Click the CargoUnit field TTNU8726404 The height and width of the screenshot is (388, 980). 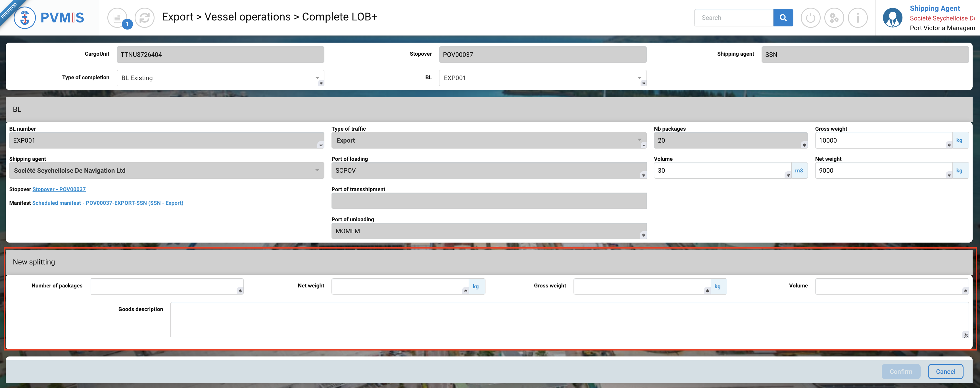pos(220,55)
